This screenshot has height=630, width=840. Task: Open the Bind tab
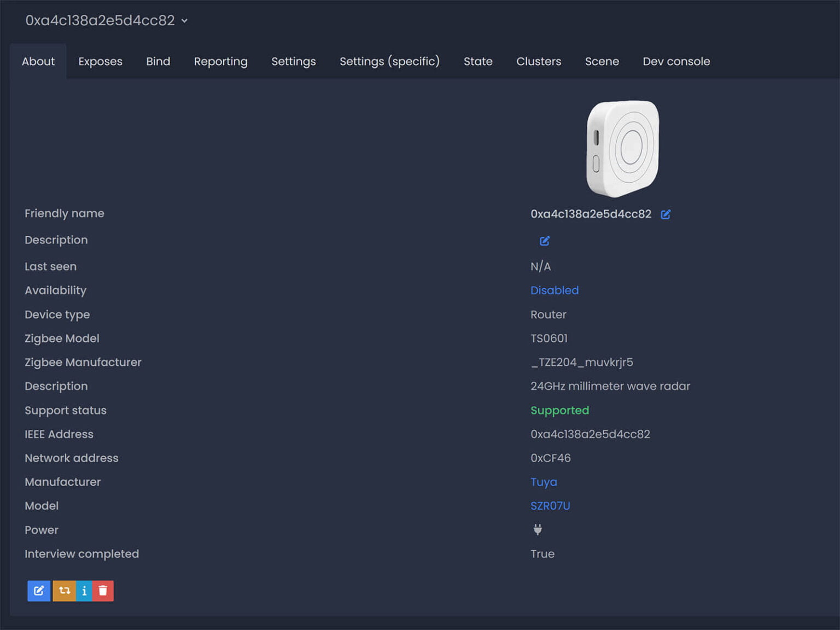(x=158, y=61)
